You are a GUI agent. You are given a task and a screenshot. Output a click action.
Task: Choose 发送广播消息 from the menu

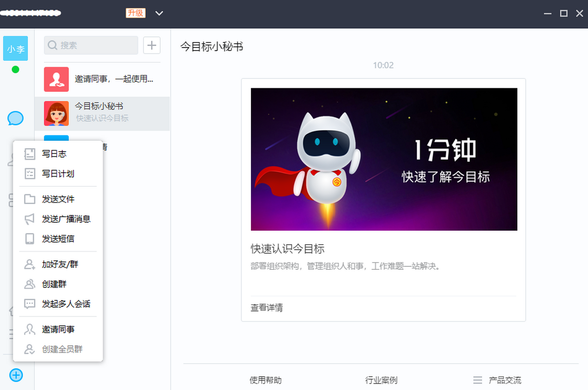(66, 219)
